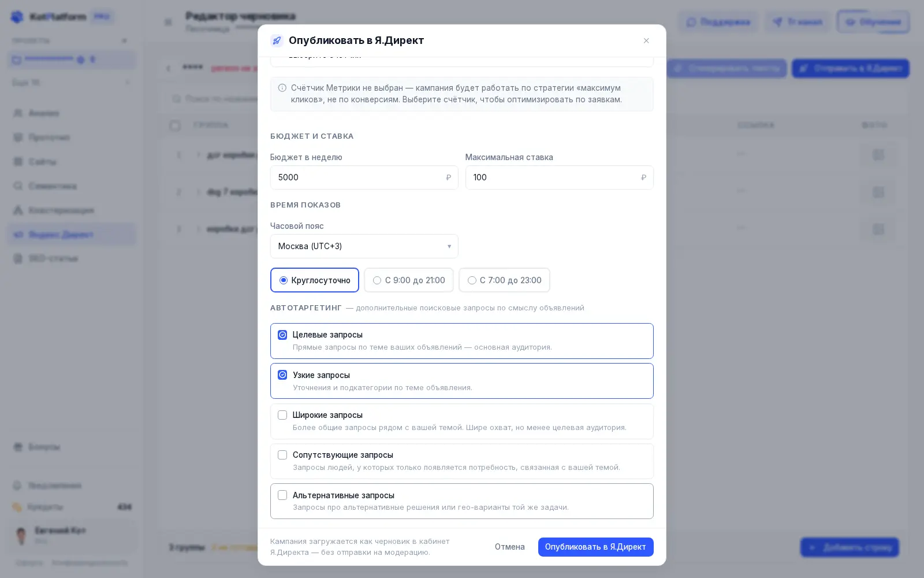Click Отправить в Я.Директ button behind the dialog

pos(850,68)
